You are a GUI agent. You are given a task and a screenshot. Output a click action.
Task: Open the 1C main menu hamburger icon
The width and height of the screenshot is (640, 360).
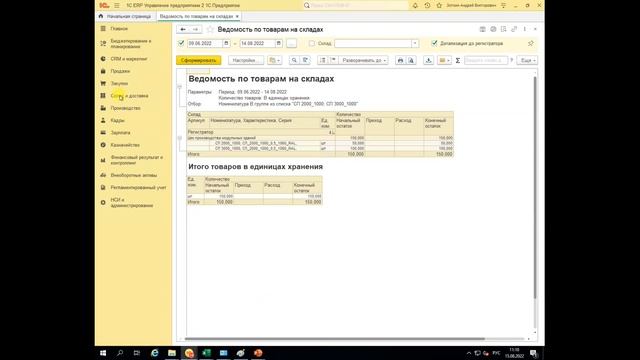tap(117, 5)
